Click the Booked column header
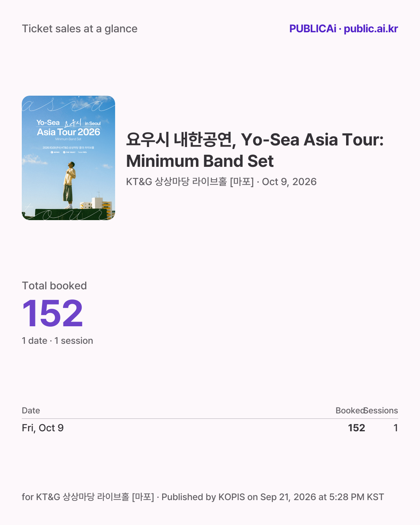This screenshot has width=420, height=525. click(350, 411)
